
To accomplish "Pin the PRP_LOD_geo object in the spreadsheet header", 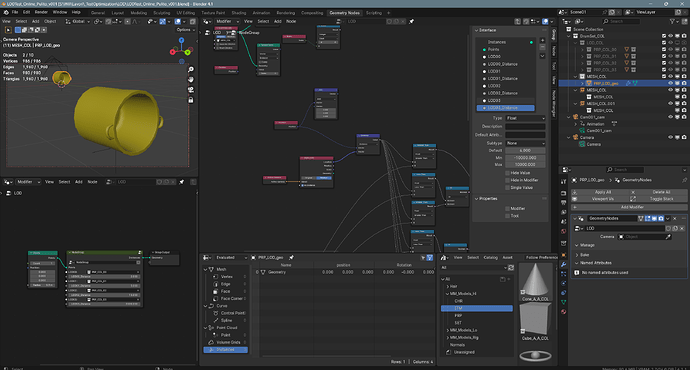I will pyautogui.click(x=291, y=257).
